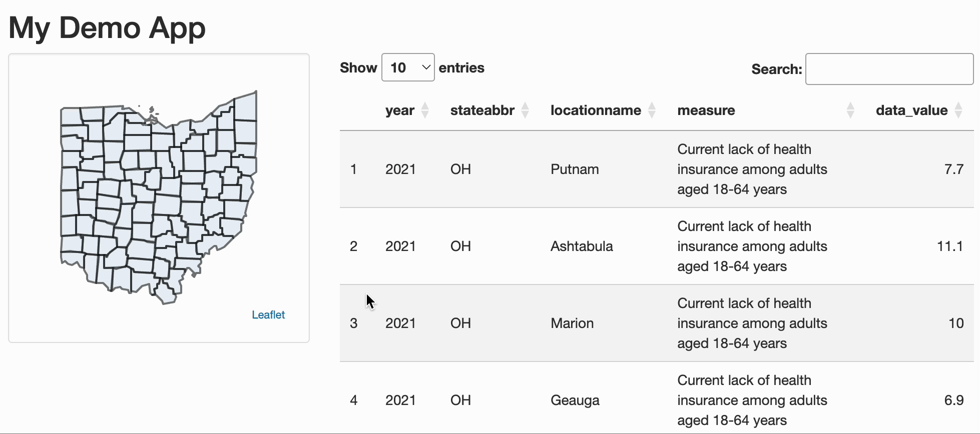This screenshot has height=434, width=980.
Task: Select the Marion table row
Action: [x=572, y=323]
